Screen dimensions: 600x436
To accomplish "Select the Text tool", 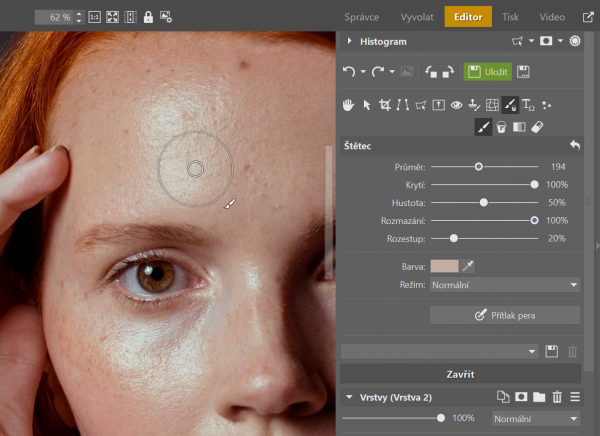I will coord(528,105).
